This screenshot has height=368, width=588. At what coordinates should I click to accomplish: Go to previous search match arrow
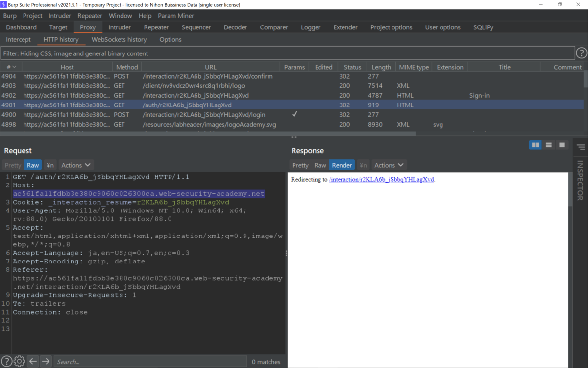[33, 361]
